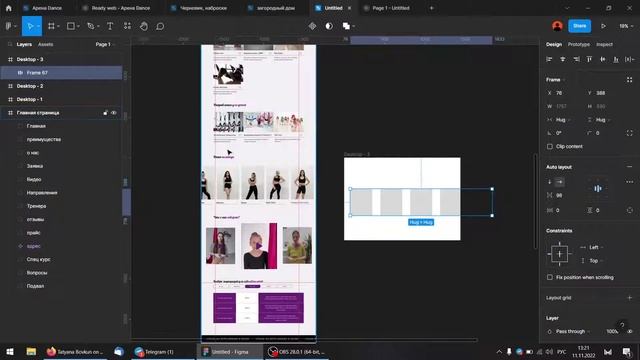Click the X position input field
Screen dimensions: 640x360
coord(563,93)
